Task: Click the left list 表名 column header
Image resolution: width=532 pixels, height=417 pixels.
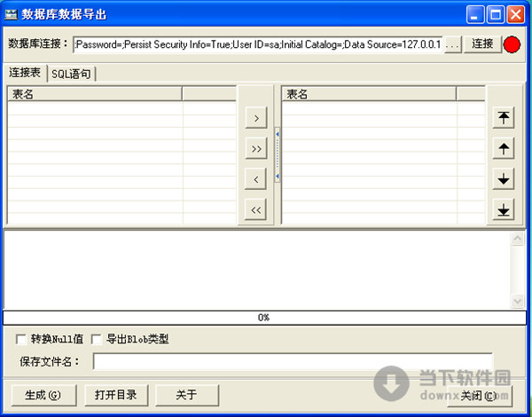Action: click(95, 94)
